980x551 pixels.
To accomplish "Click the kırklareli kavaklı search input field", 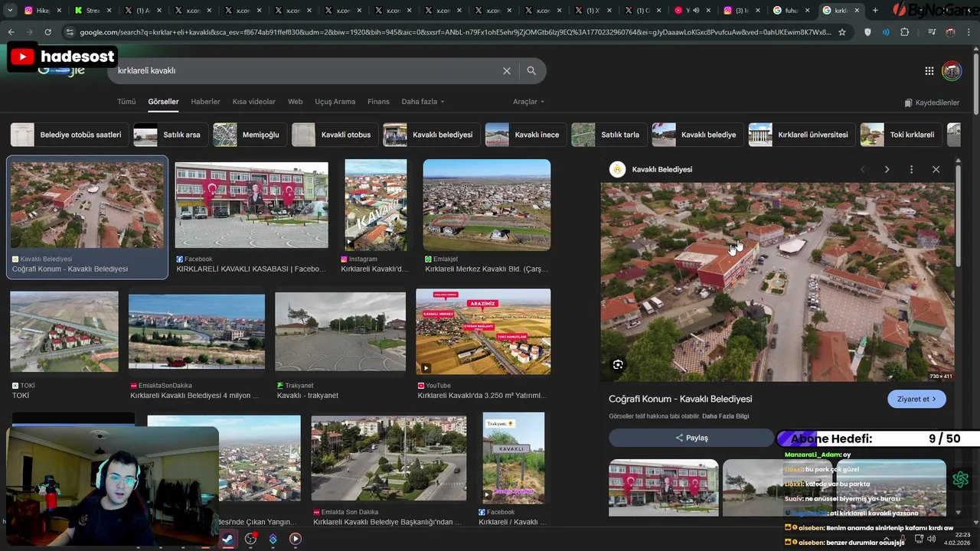I will tap(306, 70).
